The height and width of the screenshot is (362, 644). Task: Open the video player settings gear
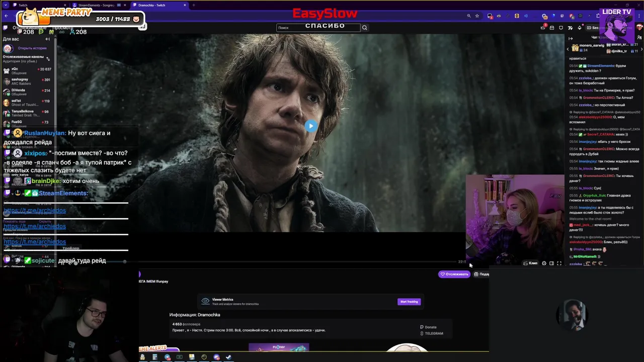click(x=544, y=263)
